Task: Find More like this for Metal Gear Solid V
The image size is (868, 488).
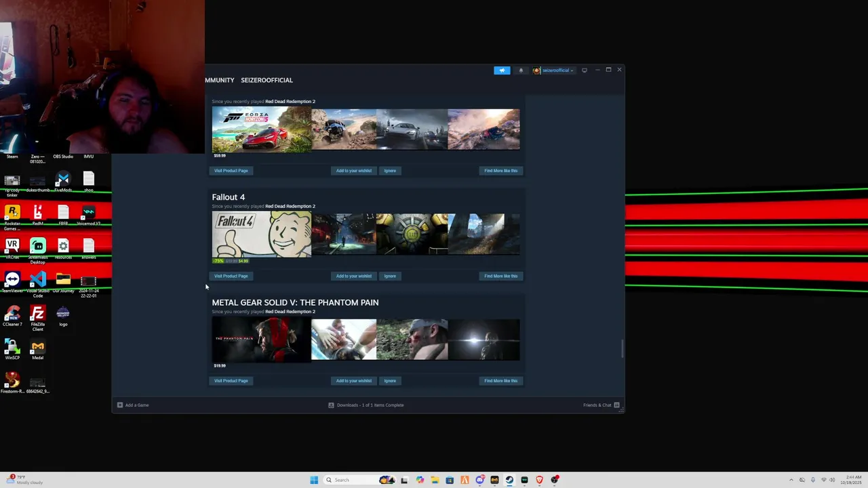Action: click(500, 381)
